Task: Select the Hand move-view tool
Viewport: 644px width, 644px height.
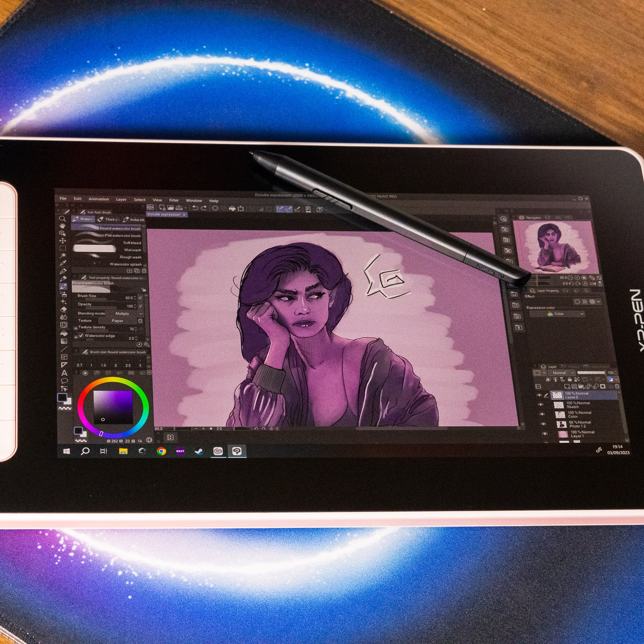Action: coord(63,226)
